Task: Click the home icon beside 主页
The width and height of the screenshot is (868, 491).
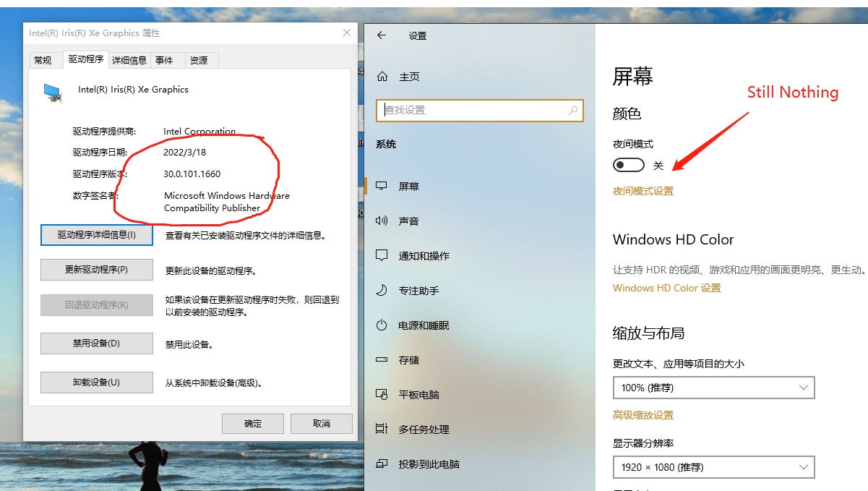Action: 382,77
